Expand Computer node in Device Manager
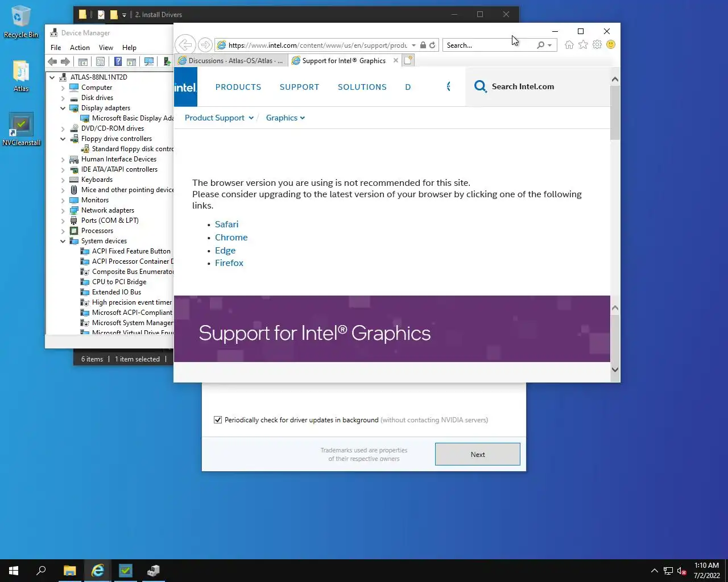The width and height of the screenshot is (728, 582). tap(63, 88)
